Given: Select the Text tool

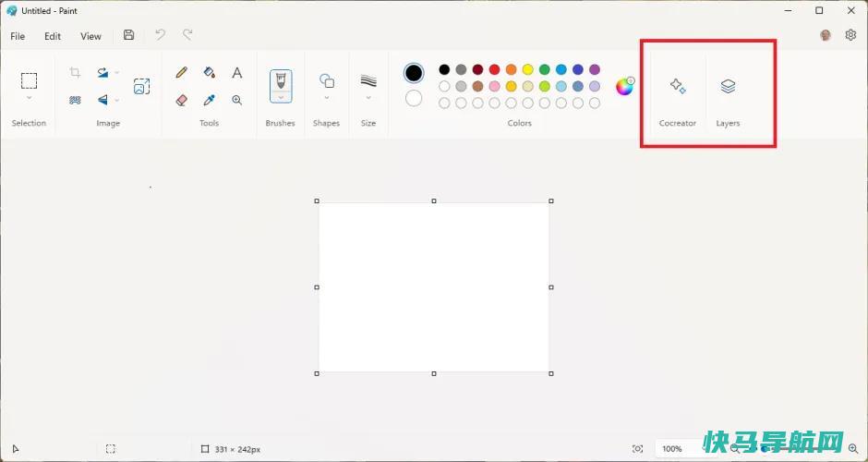Looking at the screenshot, I should [237, 72].
